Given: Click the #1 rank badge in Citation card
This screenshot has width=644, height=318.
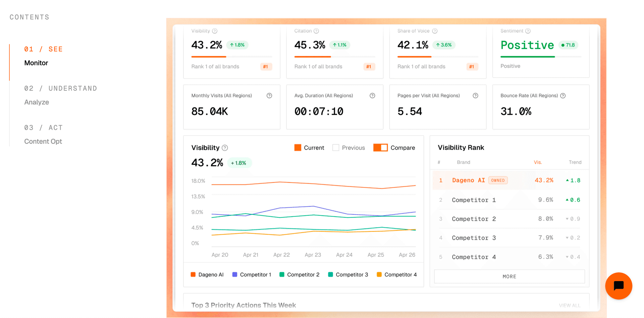Looking at the screenshot, I should 369,66.
